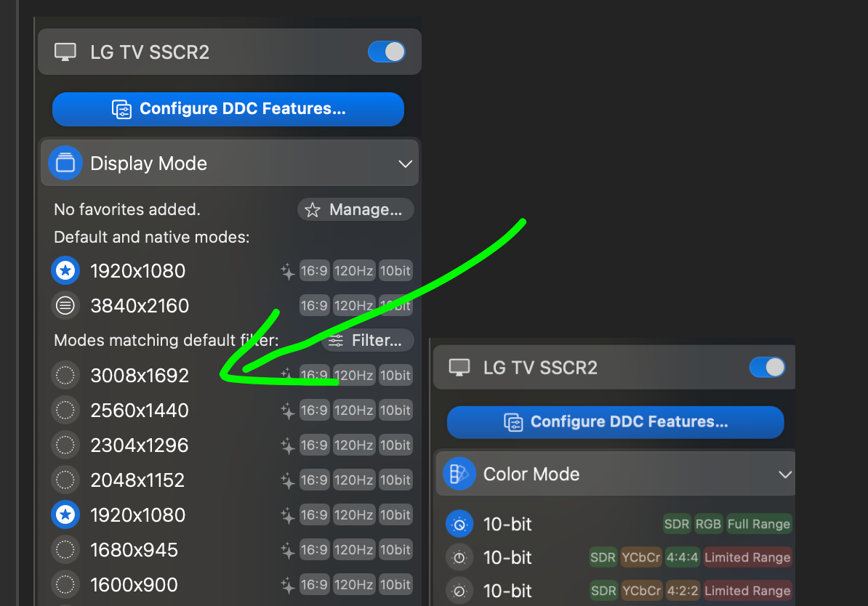The width and height of the screenshot is (868, 606).
Task: Select 1920x1080 under Default and native modes
Action: tap(65, 270)
